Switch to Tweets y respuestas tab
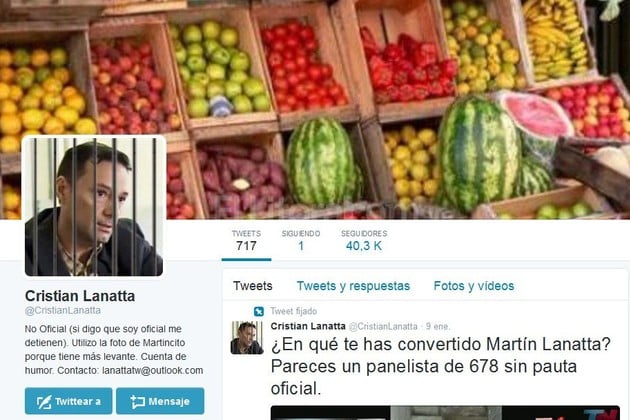Image resolution: width=630 pixels, height=420 pixels. click(353, 286)
